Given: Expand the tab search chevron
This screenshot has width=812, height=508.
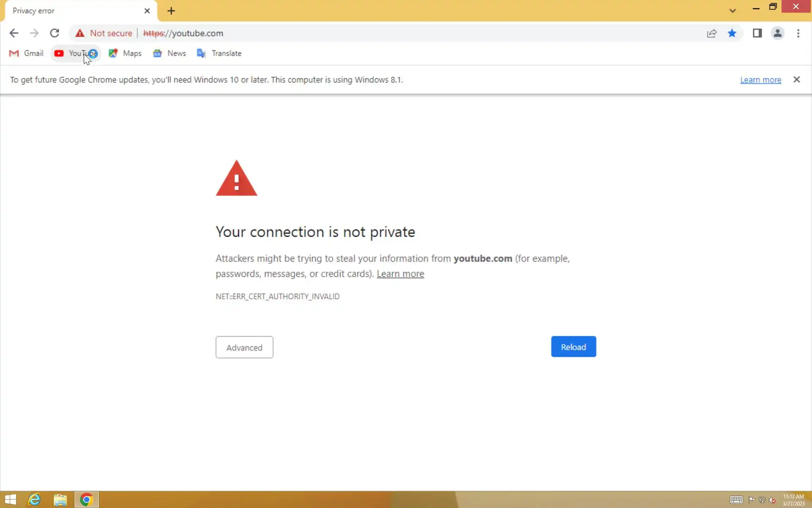Looking at the screenshot, I should 732,11.
